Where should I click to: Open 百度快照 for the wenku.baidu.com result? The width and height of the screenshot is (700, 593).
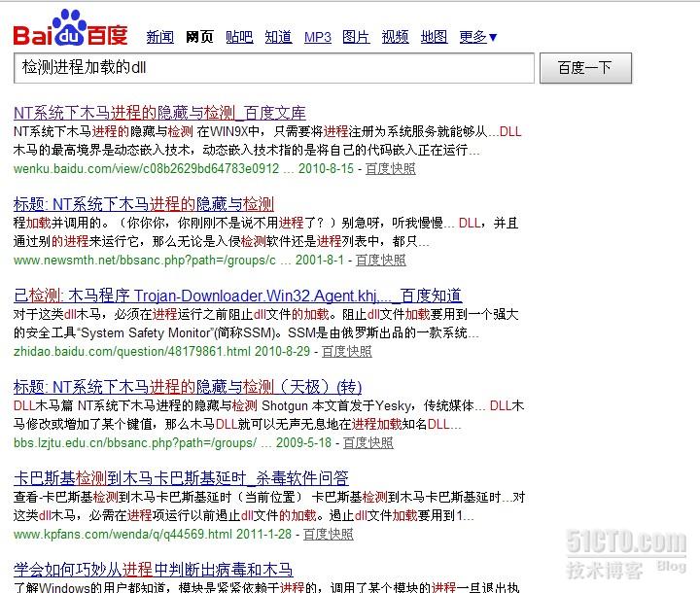pos(391,169)
